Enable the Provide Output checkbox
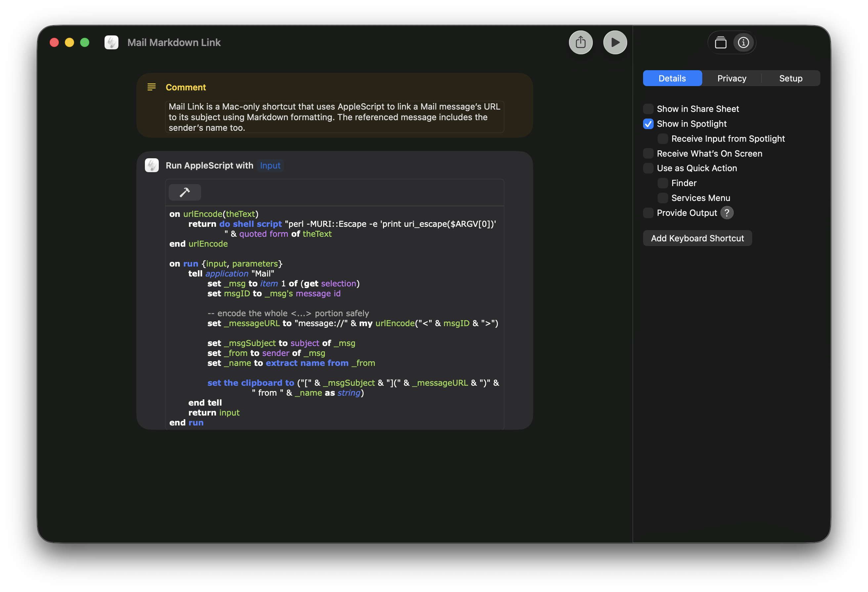The image size is (868, 592). pos(648,213)
